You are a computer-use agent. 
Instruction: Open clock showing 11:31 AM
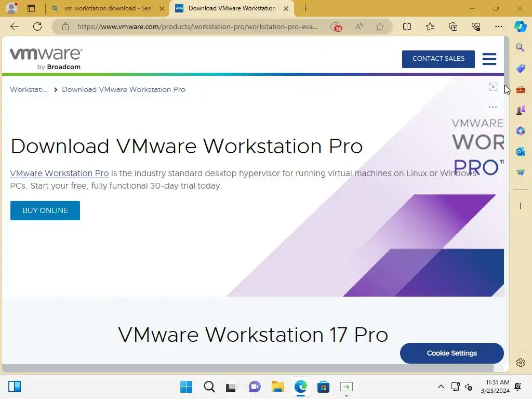tap(495, 387)
